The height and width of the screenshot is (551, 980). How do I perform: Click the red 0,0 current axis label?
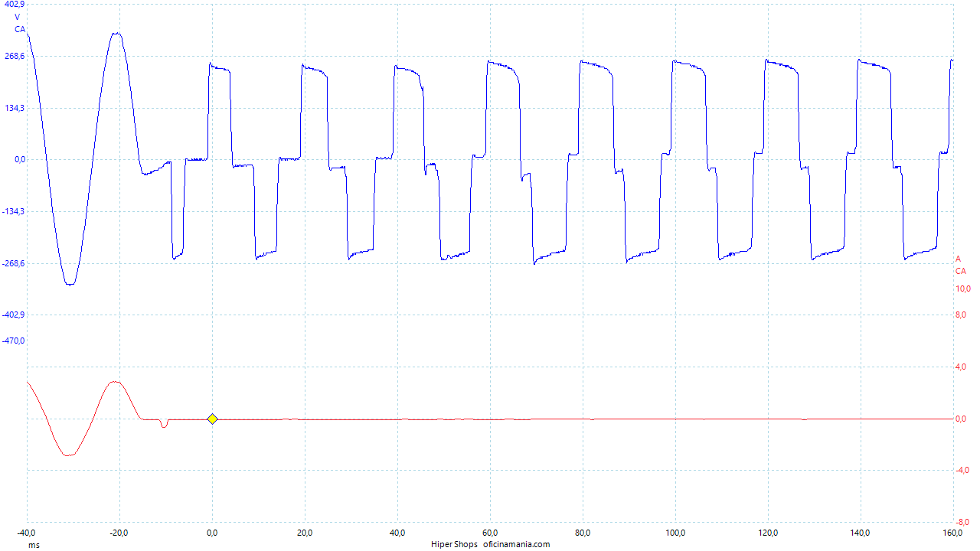tap(962, 419)
